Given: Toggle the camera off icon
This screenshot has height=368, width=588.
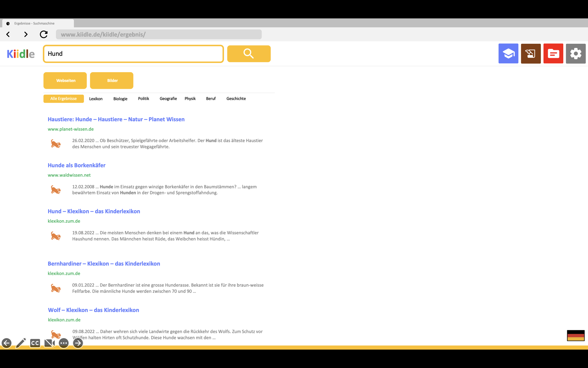Looking at the screenshot, I should [x=49, y=343].
